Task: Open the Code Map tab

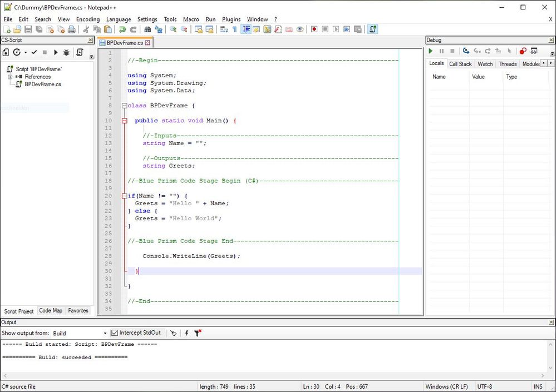Action: [x=51, y=311]
